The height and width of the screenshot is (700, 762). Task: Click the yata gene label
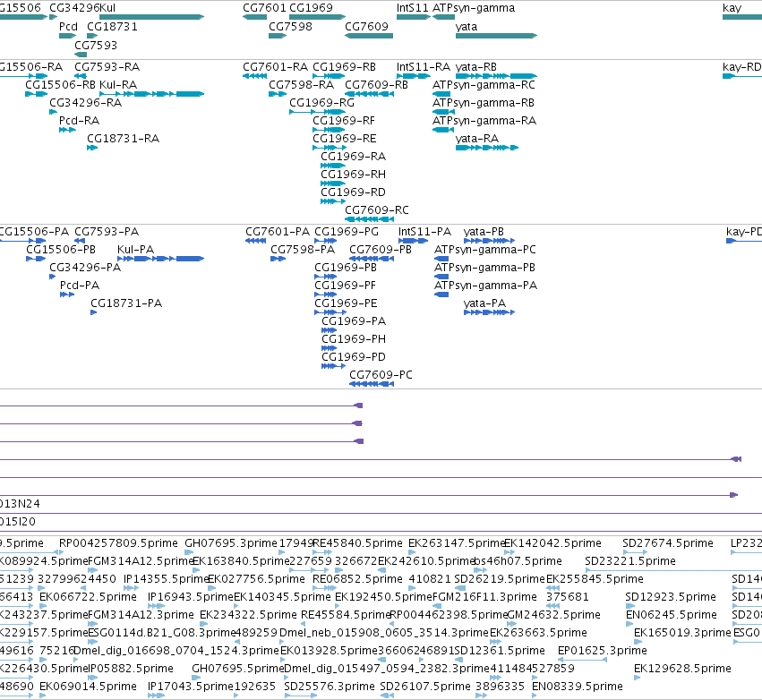pyautogui.click(x=467, y=27)
